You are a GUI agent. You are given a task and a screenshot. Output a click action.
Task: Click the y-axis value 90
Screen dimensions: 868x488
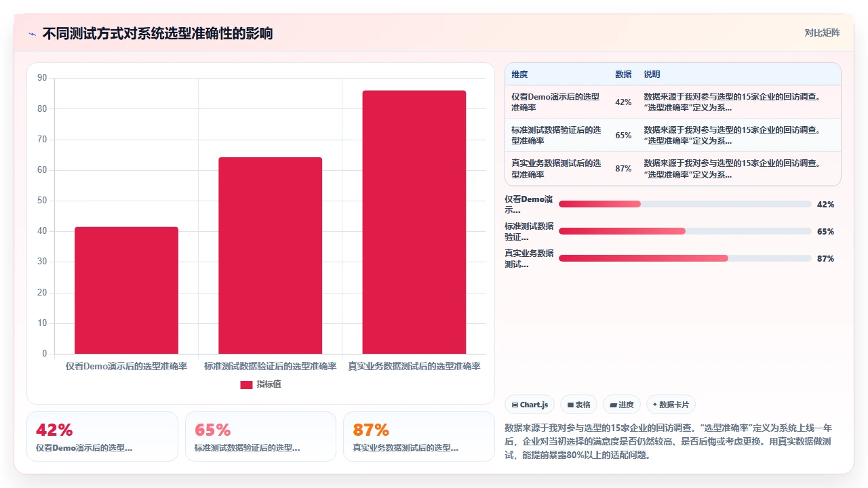(42, 78)
